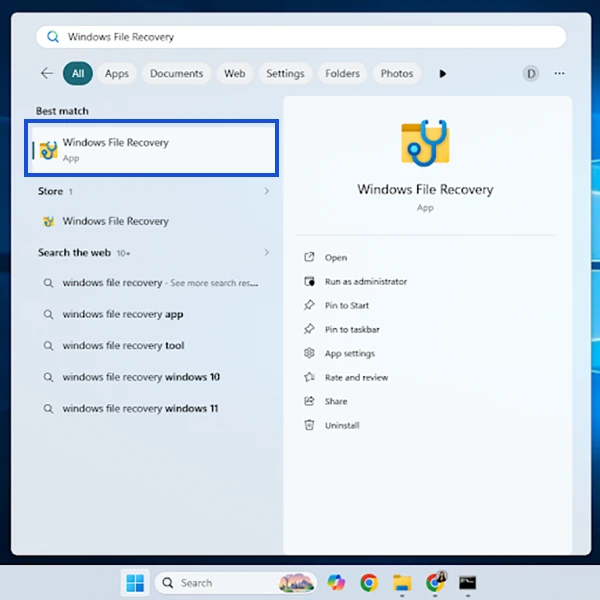Switch to the Photos filter tab
The width and height of the screenshot is (600, 600).
tap(397, 73)
